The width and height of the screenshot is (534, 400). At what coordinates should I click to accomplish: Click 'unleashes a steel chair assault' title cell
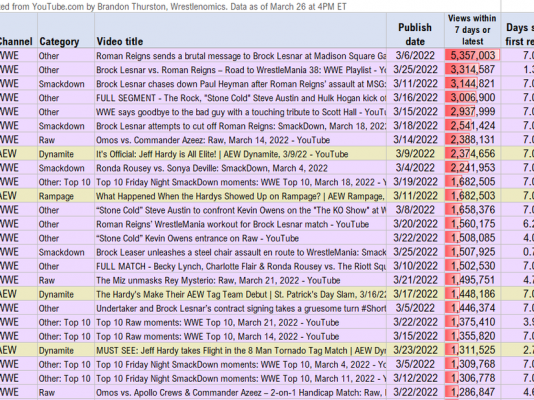(x=240, y=252)
